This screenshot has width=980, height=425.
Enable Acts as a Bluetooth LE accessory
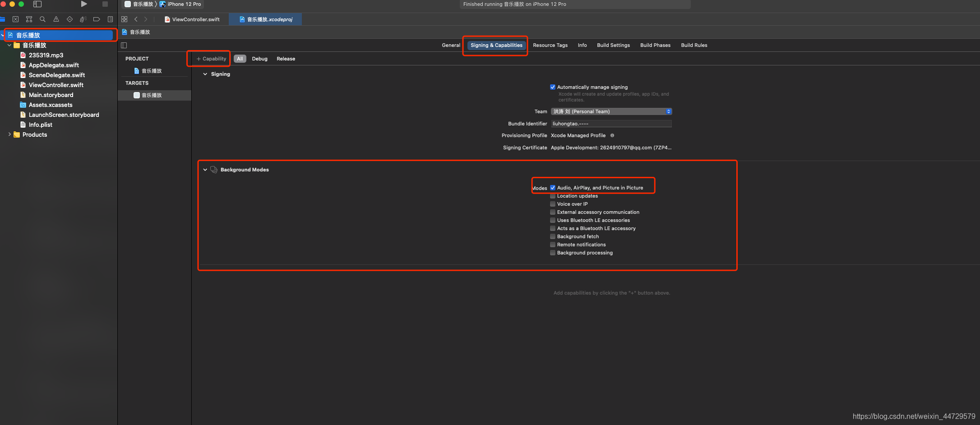click(552, 228)
